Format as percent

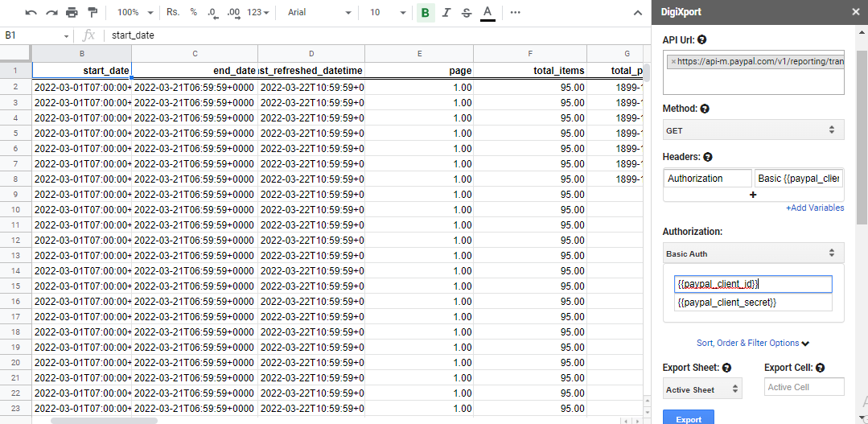193,12
